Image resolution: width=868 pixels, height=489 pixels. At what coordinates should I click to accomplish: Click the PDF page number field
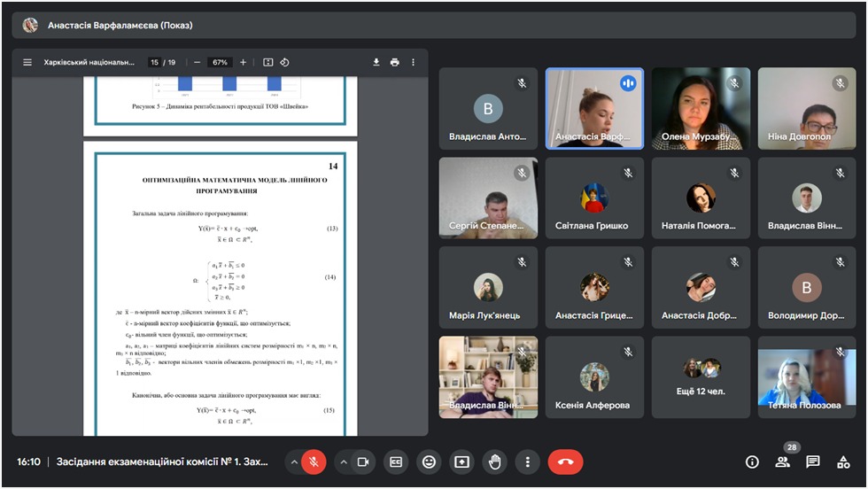point(155,63)
